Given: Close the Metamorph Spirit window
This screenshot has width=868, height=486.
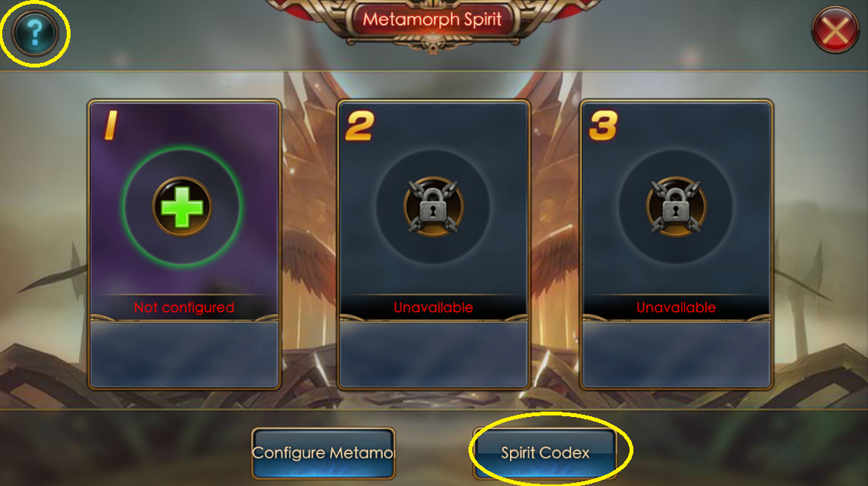Looking at the screenshot, I should point(835,31).
